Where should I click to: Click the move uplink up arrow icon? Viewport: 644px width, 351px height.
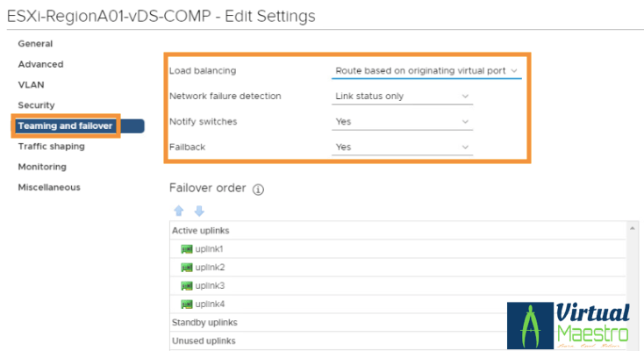[x=179, y=211]
